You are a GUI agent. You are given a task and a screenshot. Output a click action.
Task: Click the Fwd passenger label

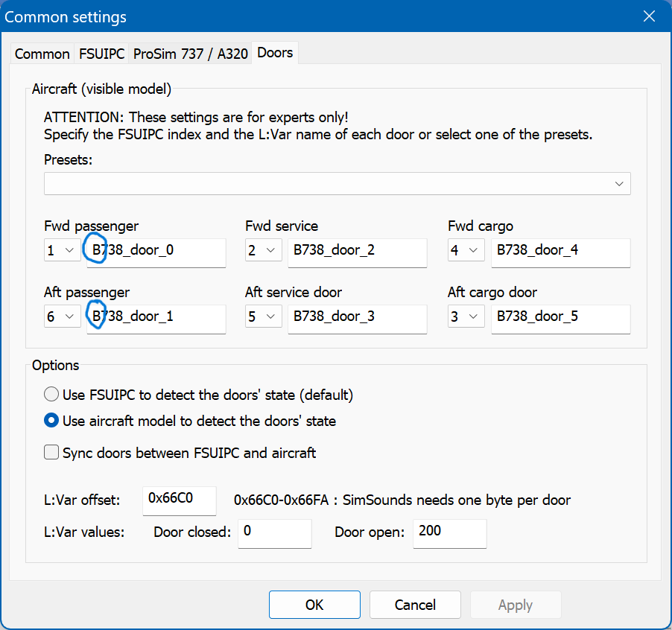click(x=92, y=226)
